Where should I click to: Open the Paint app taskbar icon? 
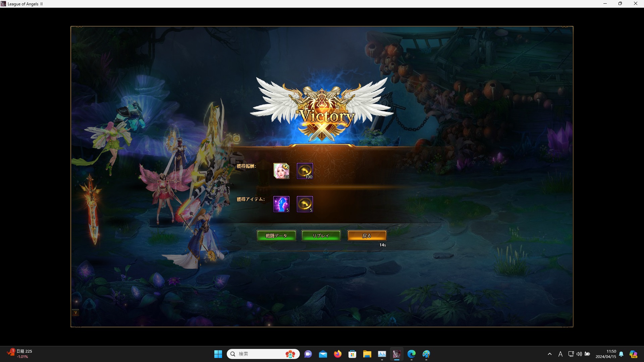426,354
